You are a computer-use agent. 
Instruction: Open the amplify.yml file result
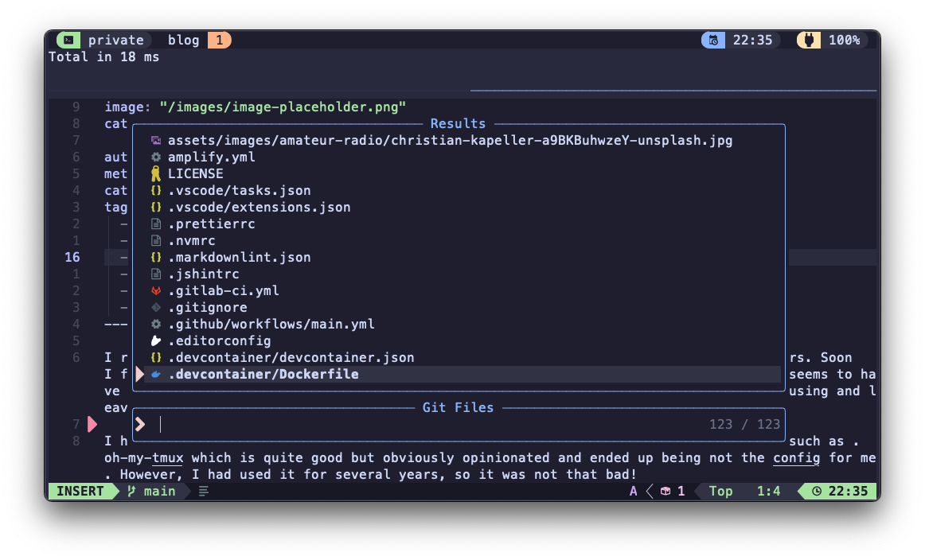pos(211,157)
